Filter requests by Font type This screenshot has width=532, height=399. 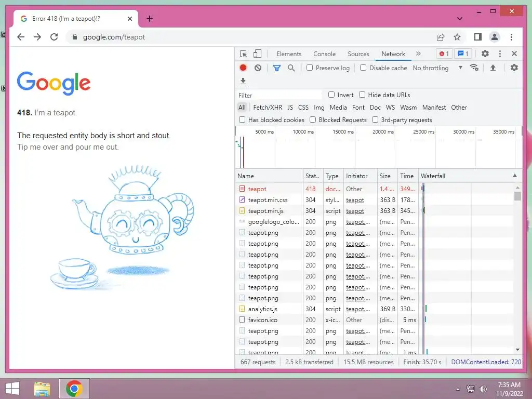coord(358,107)
